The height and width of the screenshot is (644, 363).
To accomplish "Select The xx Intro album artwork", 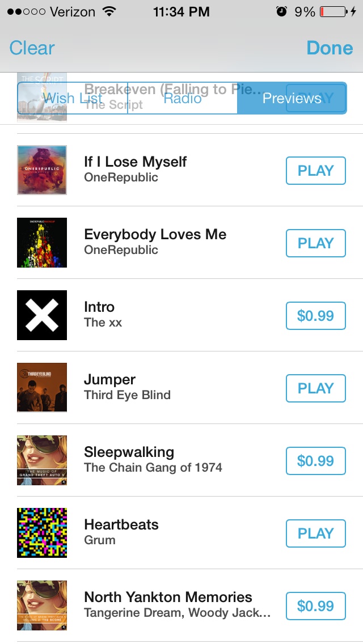I will click(42, 315).
